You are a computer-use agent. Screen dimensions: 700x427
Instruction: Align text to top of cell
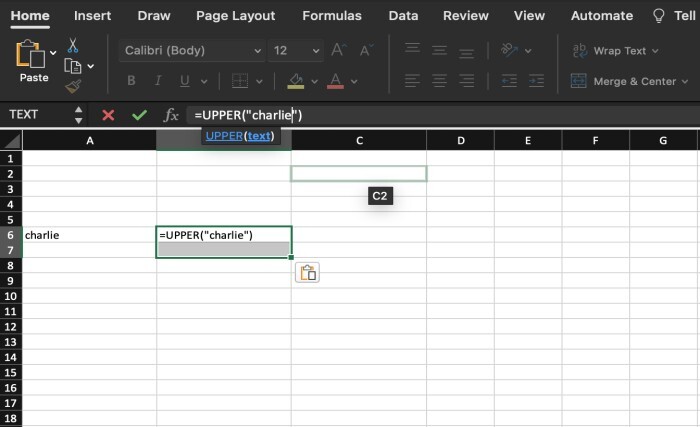412,47
